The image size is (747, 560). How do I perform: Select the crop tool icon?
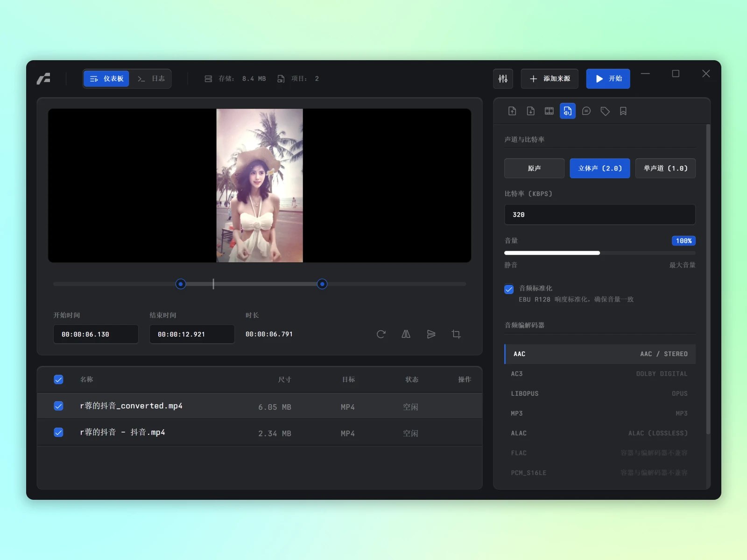456,334
